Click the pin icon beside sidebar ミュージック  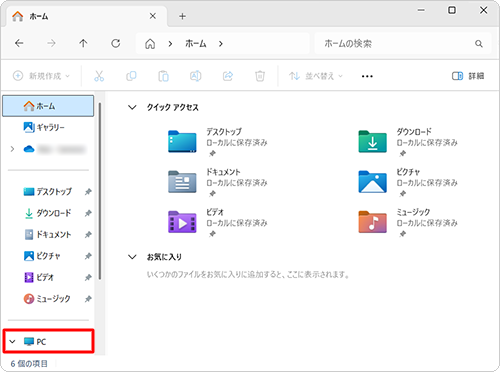[x=88, y=299]
